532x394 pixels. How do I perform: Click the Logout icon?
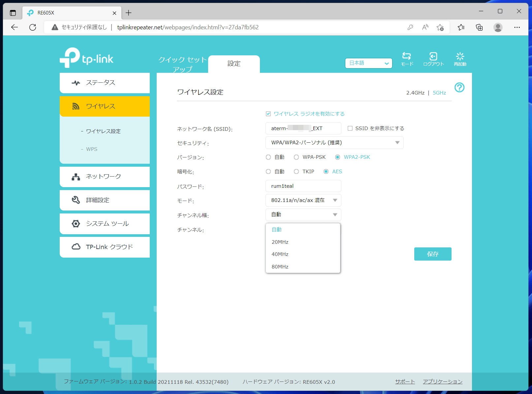click(433, 56)
